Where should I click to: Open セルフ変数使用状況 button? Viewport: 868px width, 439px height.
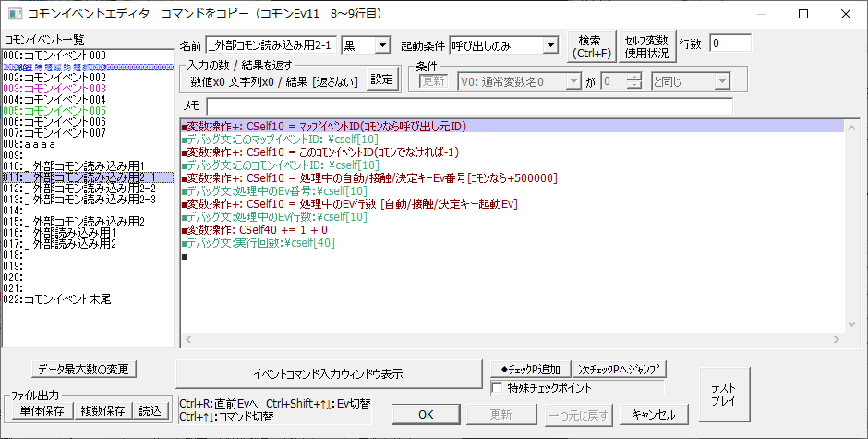coord(646,47)
